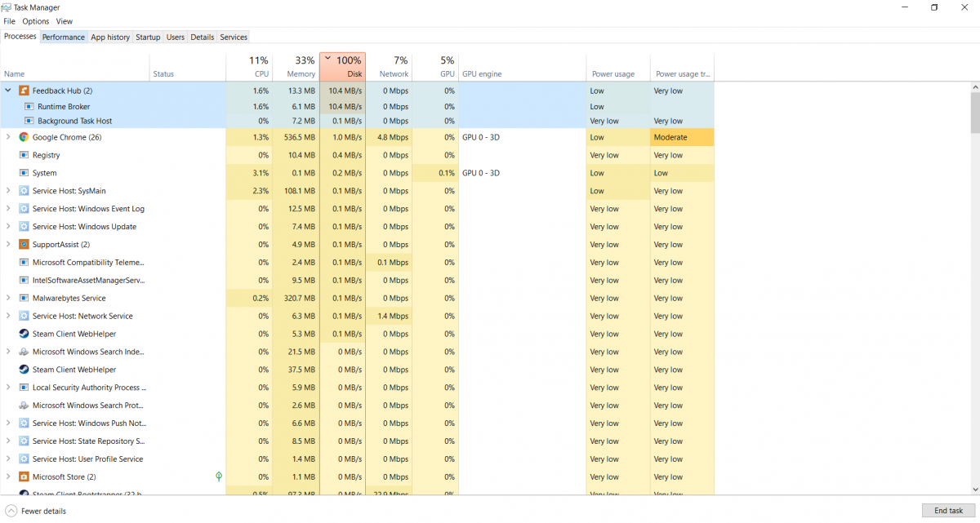Open the Services tab
The height and width of the screenshot is (523, 980).
pos(234,37)
